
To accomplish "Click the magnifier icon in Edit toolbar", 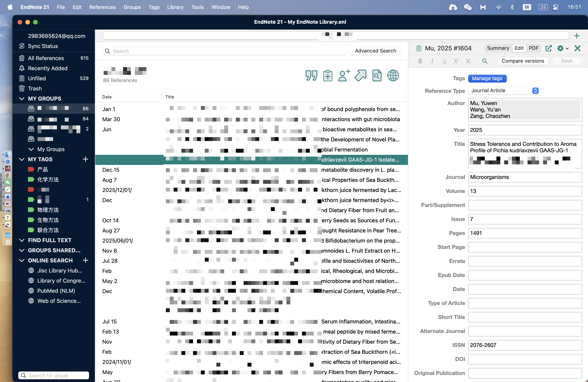I will point(485,61).
